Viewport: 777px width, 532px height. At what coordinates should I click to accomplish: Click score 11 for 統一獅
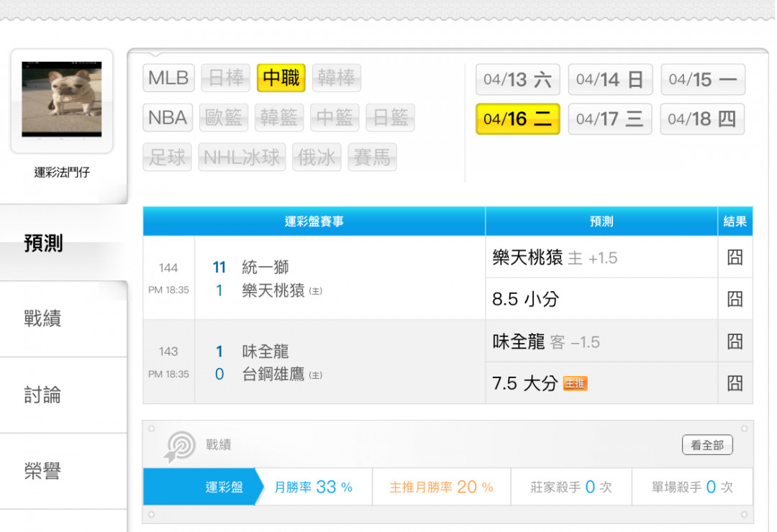coord(219,267)
